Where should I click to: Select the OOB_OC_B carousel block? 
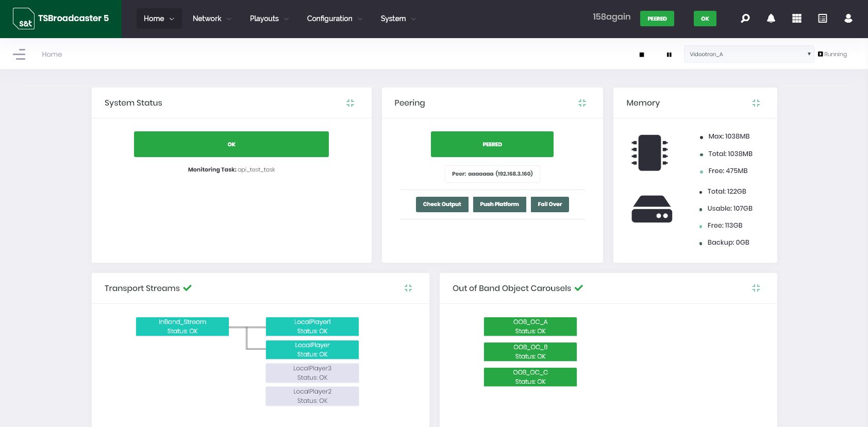pyautogui.click(x=530, y=352)
